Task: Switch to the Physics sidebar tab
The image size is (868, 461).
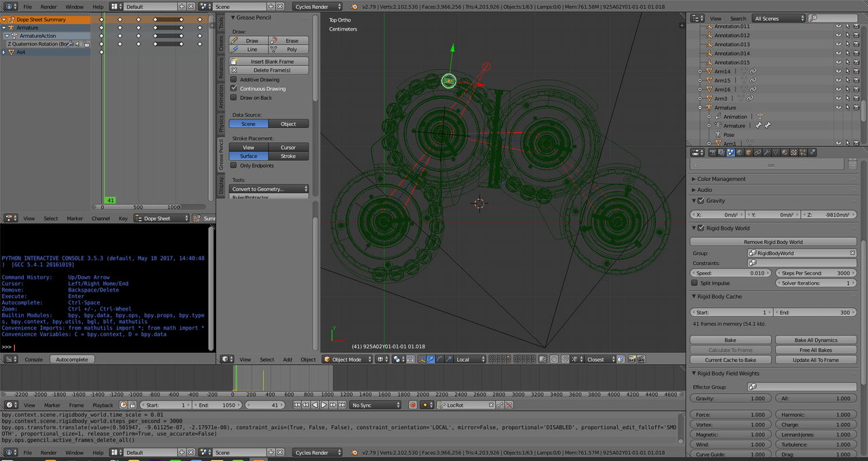Action: click(221, 123)
